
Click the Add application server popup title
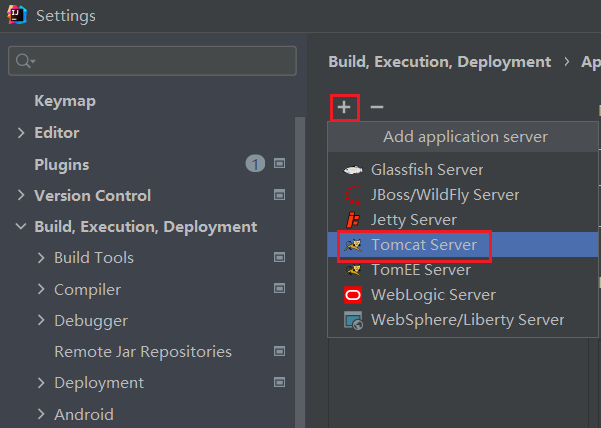click(x=465, y=137)
